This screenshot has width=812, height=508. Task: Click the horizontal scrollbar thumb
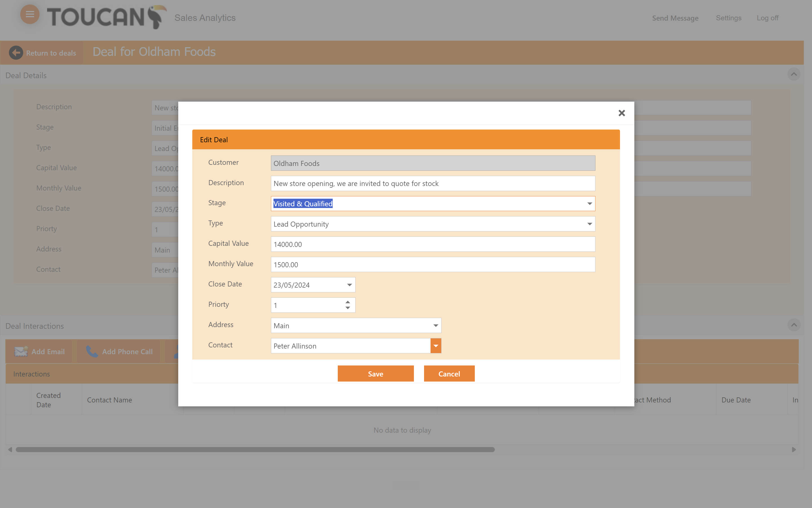click(255, 450)
